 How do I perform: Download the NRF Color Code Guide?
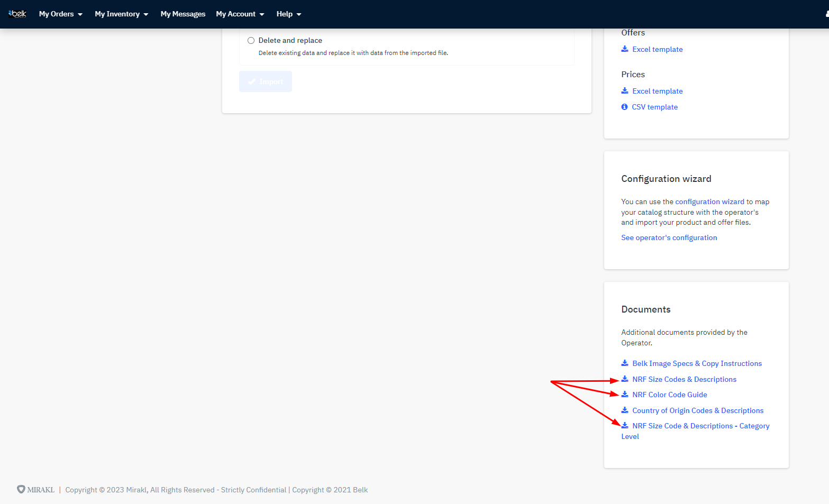(x=670, y=395)
